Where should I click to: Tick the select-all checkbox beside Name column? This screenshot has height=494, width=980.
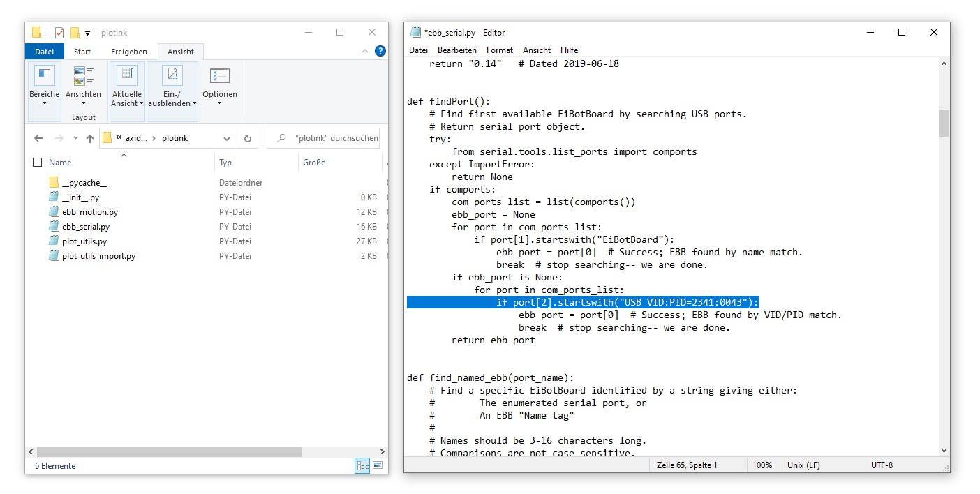pos(38,163)
